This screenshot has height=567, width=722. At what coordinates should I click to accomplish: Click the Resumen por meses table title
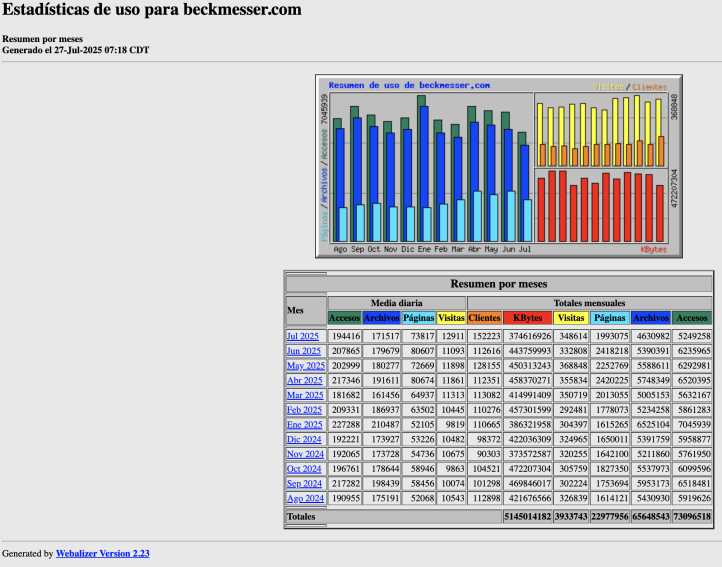(499, 284)
